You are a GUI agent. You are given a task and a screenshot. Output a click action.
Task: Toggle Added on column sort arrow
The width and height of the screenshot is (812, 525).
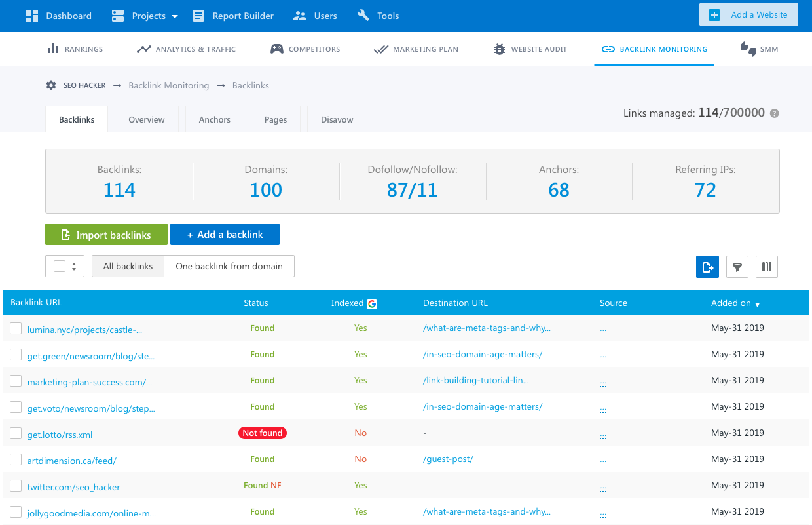[758, 304]
